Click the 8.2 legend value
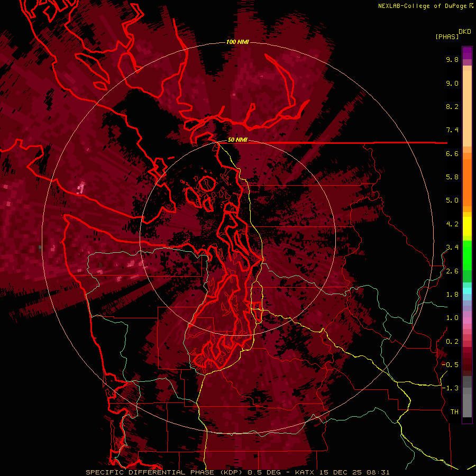The image size is (476, 476). (452, 106)
